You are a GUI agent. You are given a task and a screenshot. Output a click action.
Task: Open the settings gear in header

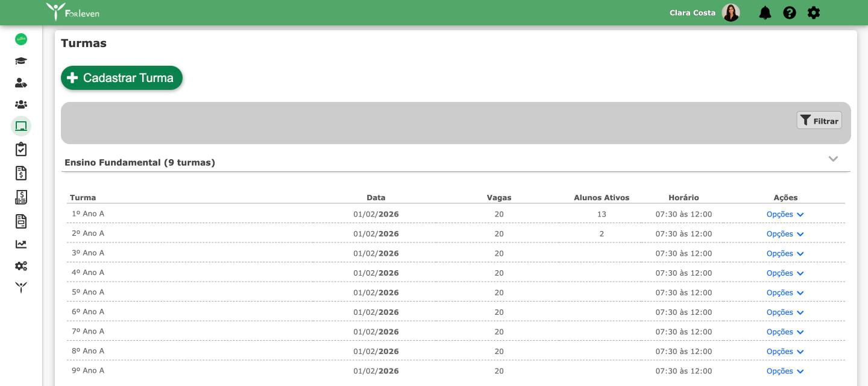pos(814,13)
